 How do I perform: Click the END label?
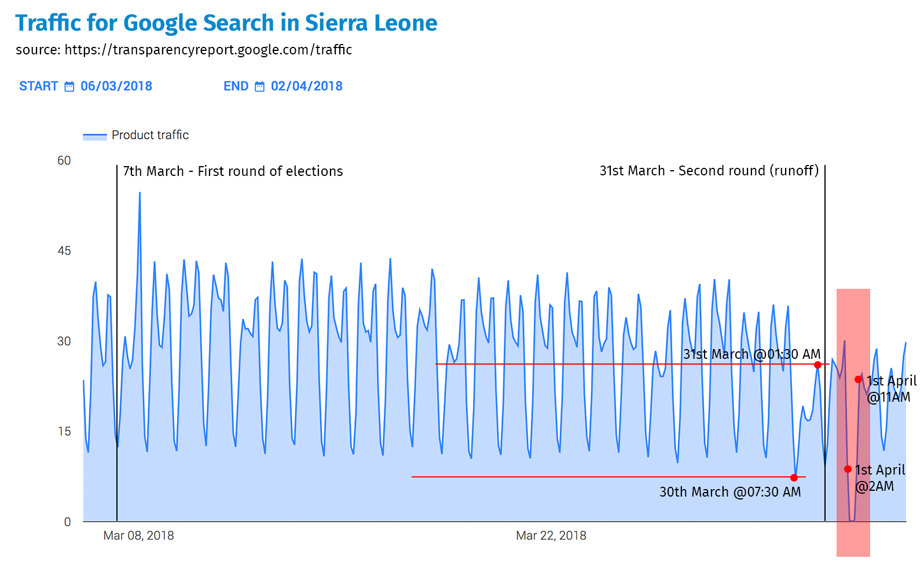click(236, 86)
